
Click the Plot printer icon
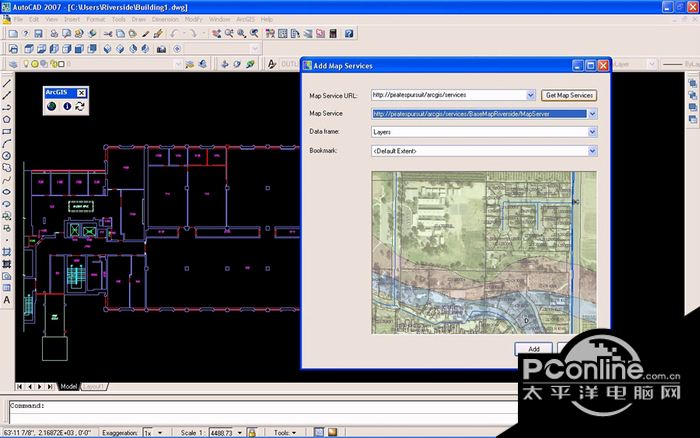[x=54, y=33]
